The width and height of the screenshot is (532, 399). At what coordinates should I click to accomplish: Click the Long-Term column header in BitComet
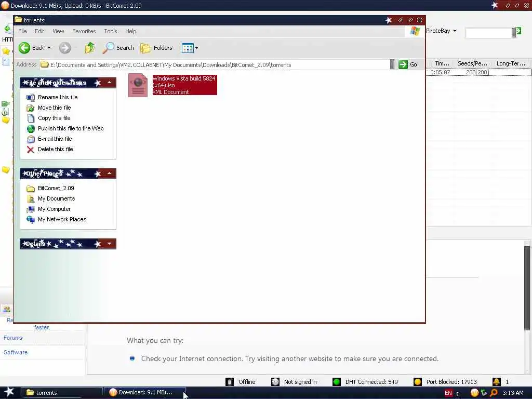click(511, 63)
